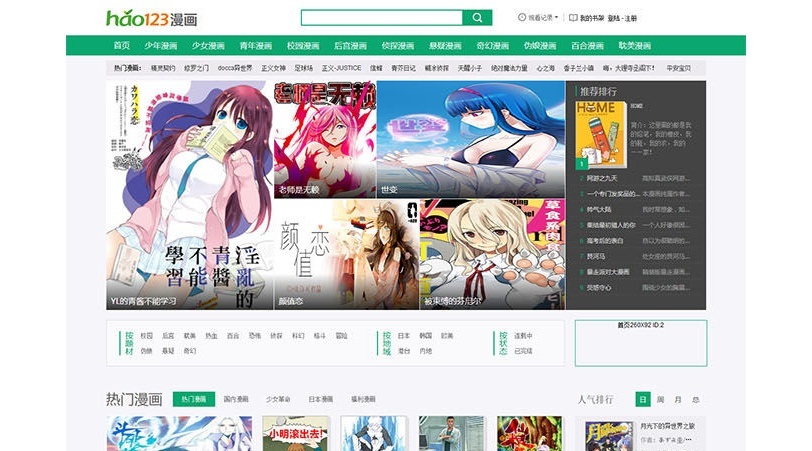Open hot comic link docca异世界
Image resolution: width=812 pixels, height=451 pixels.
point(235,68)
